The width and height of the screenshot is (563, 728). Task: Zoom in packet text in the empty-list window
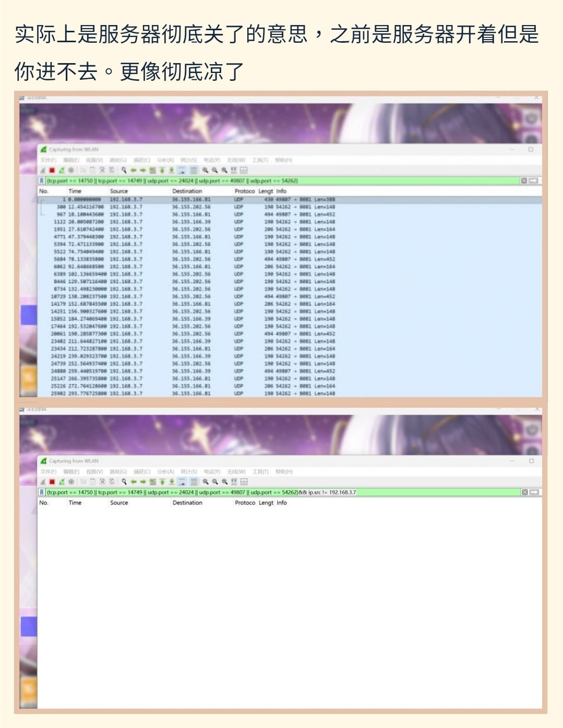click(206, 482)
